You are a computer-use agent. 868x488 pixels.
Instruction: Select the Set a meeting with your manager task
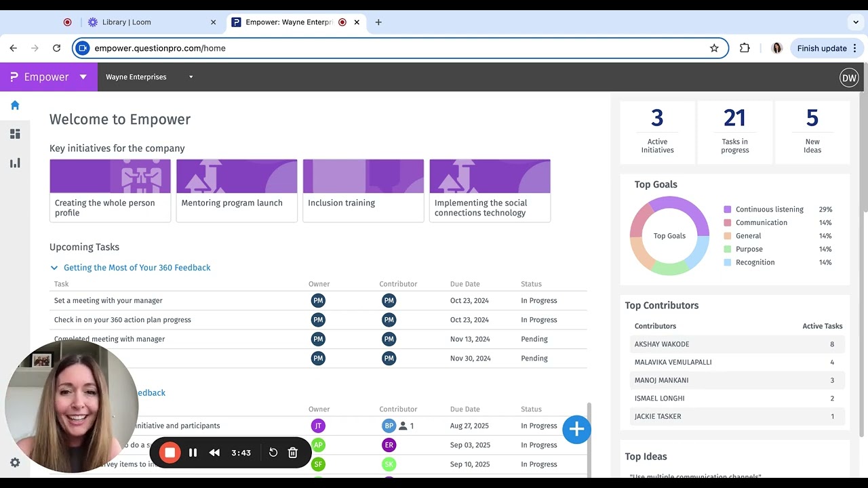[x=108, y=300]
